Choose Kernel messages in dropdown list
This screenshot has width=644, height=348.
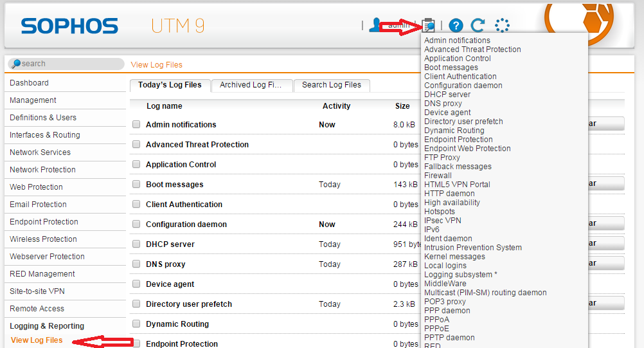(454, 257)
